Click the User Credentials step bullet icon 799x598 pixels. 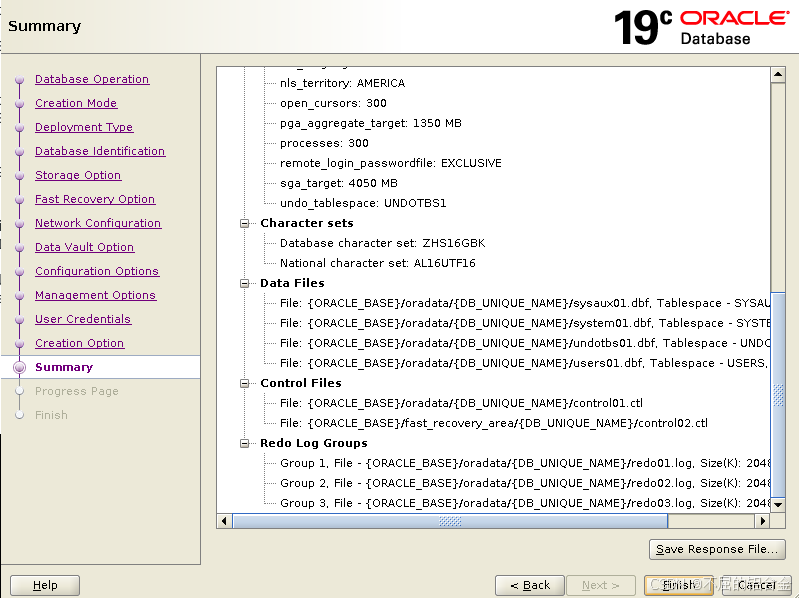pyautogui.click(x=19, y=319)
